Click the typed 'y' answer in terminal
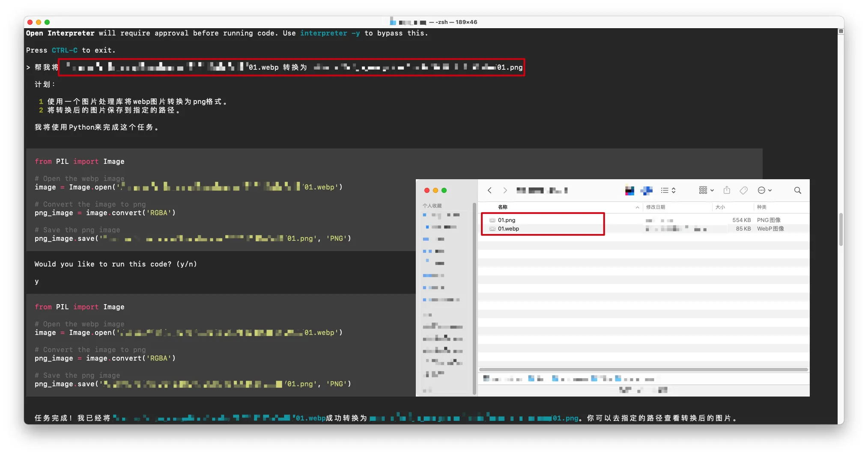 click(37, 281)
